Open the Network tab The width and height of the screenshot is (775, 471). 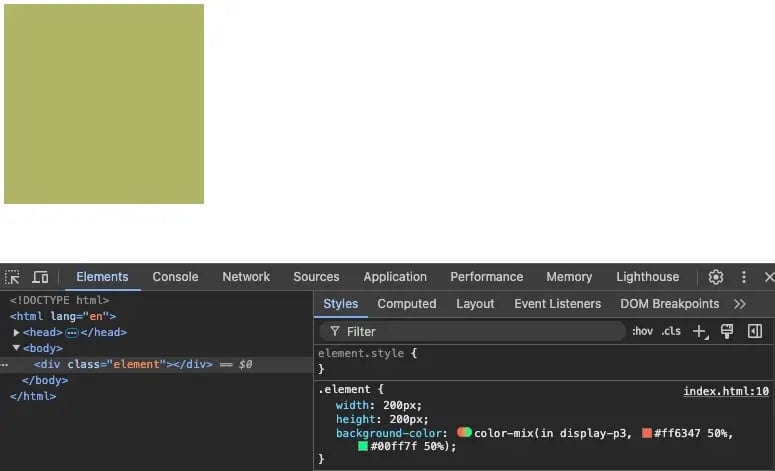pos(246,277)
